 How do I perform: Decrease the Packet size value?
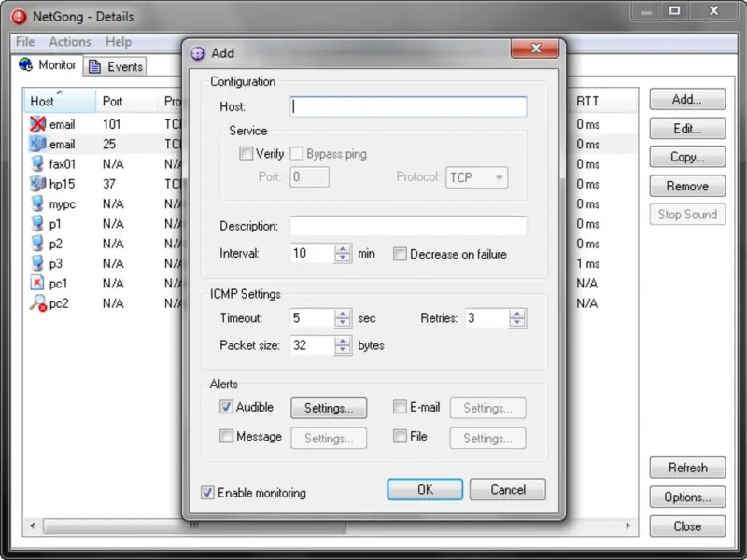click(343, 351)
